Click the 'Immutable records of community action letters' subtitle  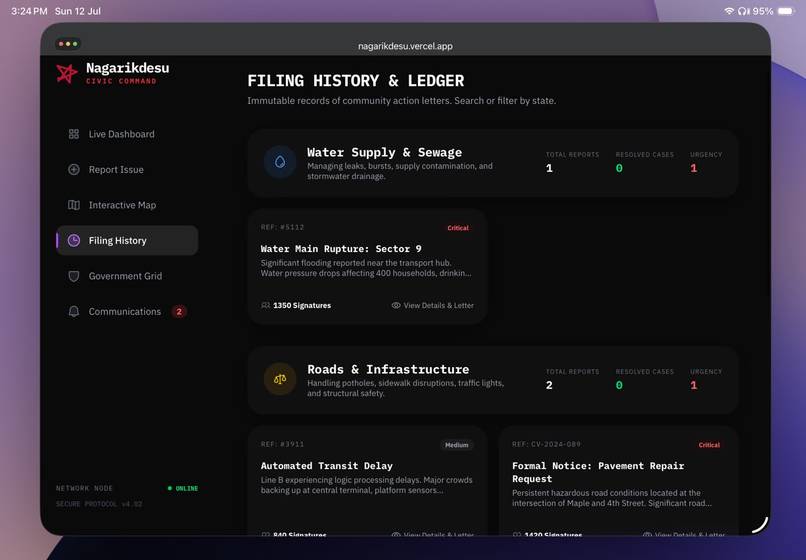tap(401, 100)
